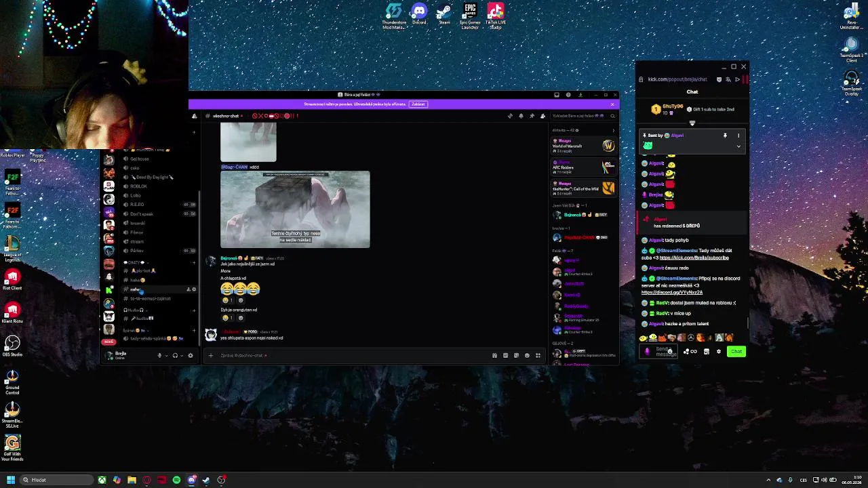Open the Discord apps launcher icon
Screen dimensions: 868x488
pos(538,355)
